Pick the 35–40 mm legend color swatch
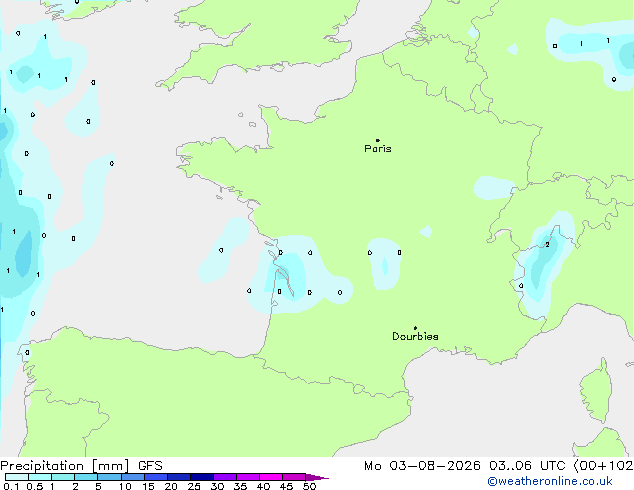Screen dimensions: 634x490 click(x=248, y=477)
